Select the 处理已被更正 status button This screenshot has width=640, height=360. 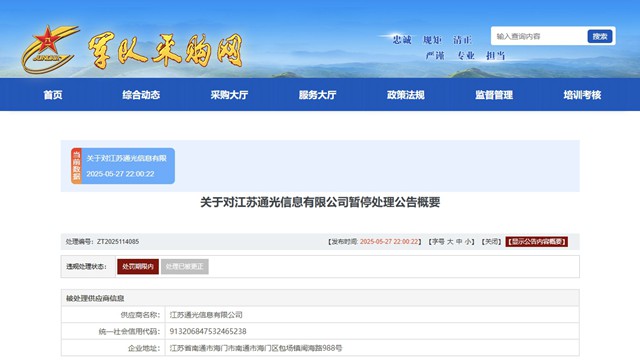(x=184, y=267)
